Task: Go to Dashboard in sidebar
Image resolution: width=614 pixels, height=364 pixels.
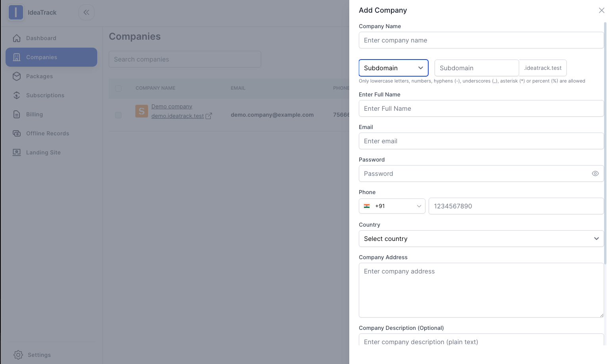Action: coord(41,38)
